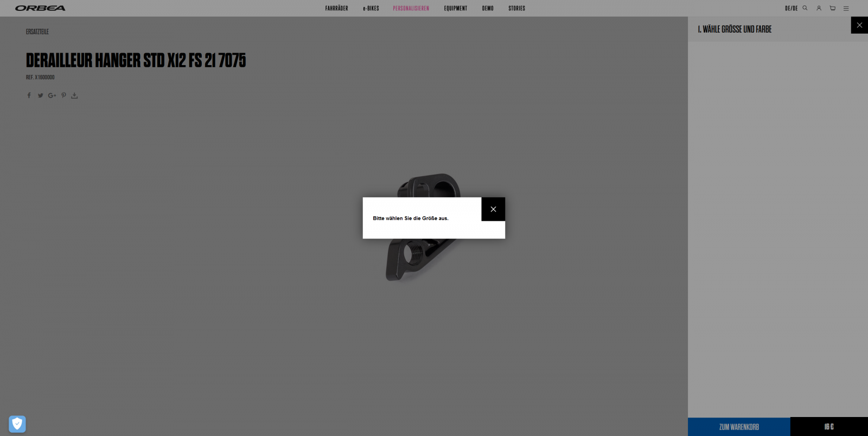The image size is (868, 436).
Task: Share product on Twitter
Action: [x=40, y=95]
